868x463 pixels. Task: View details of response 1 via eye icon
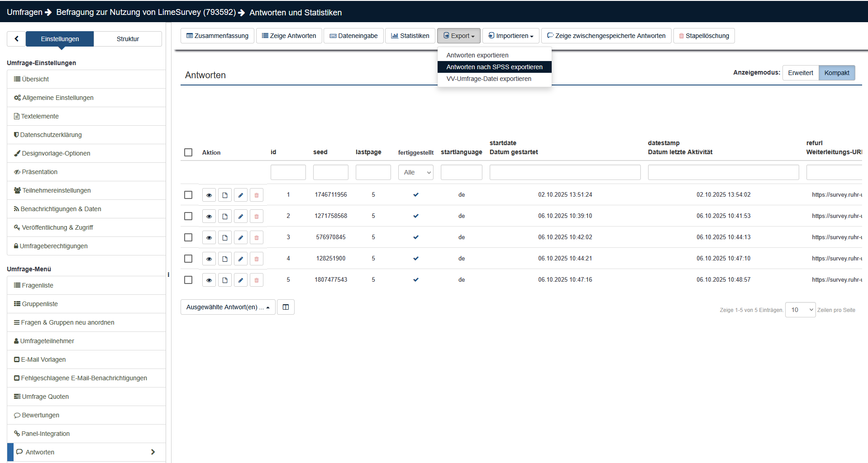point(209,195)
